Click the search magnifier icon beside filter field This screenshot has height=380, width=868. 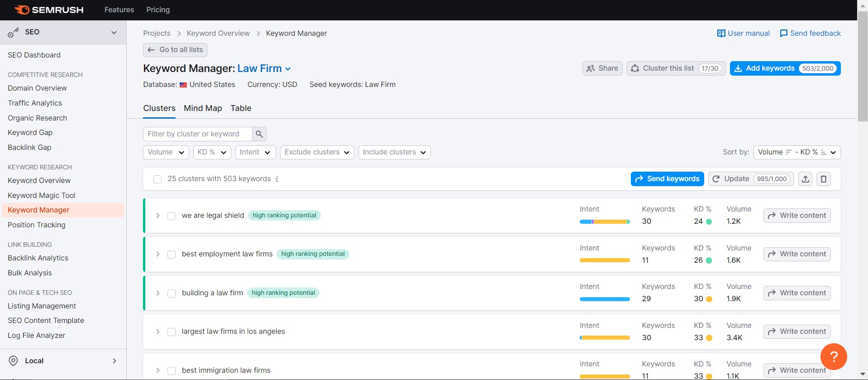259,134
